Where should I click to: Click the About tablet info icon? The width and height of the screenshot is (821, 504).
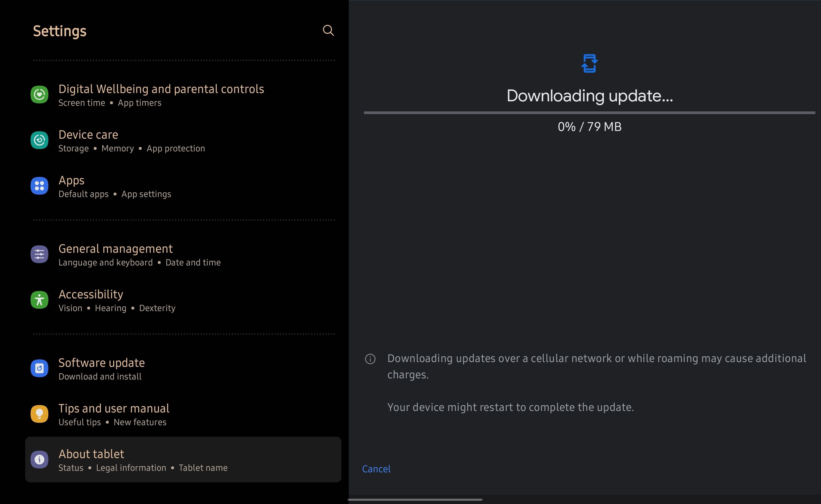[x=39, y=459]
